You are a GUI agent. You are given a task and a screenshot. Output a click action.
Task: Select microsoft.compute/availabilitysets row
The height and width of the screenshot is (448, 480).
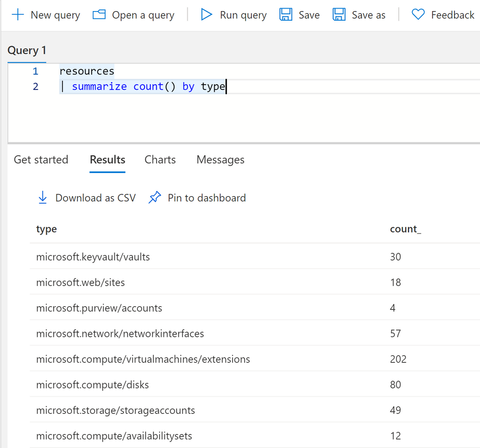[255, 436]
